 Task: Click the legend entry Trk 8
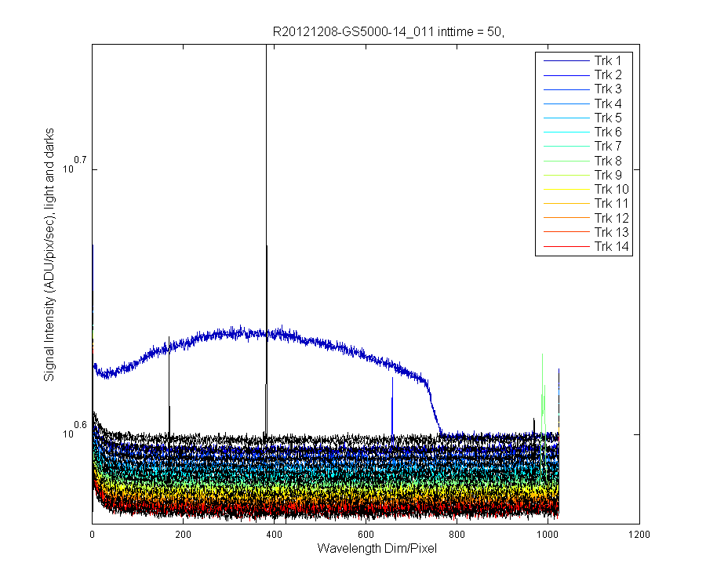click(x=607, y=161)
